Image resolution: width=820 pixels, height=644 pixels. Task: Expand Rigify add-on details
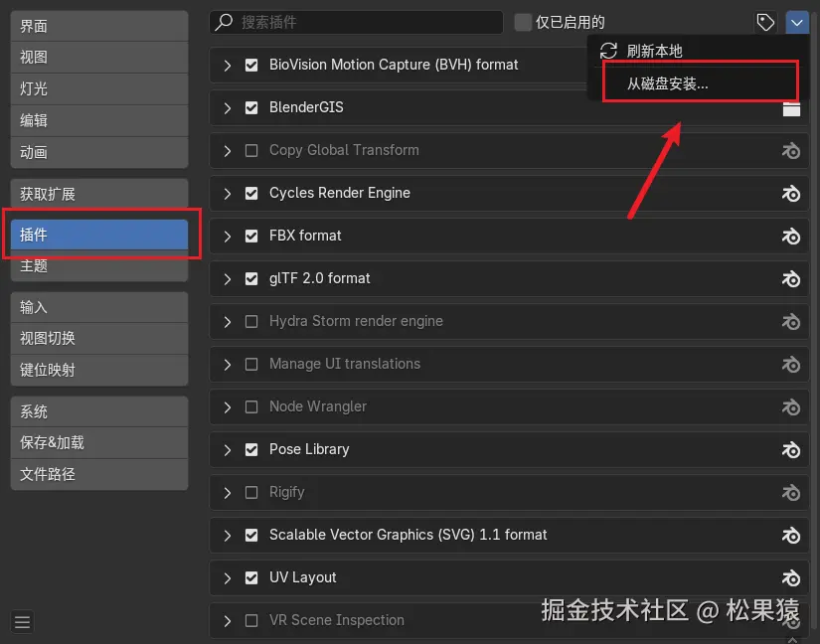coord(227,493)
